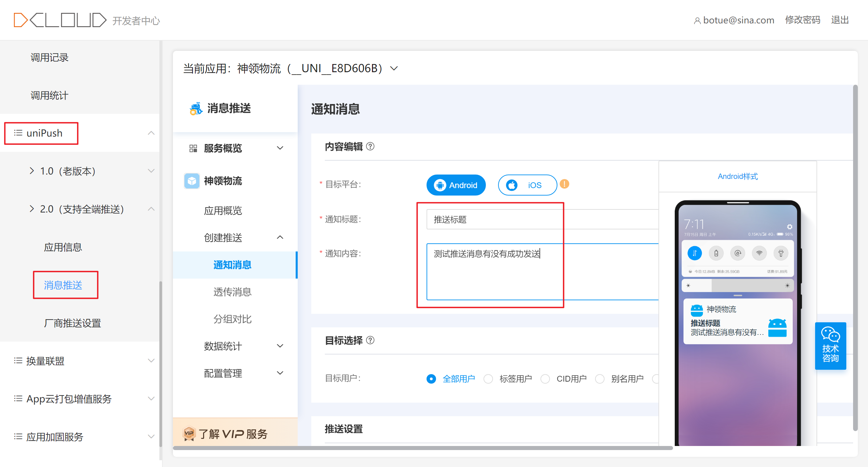Select the CID用户 radio option

pos(545,379)
